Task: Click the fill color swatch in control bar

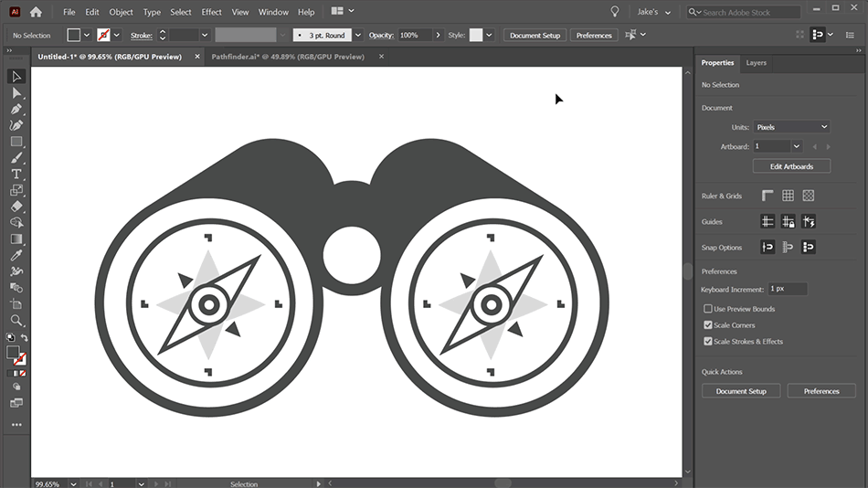Action: click(74, 35)
